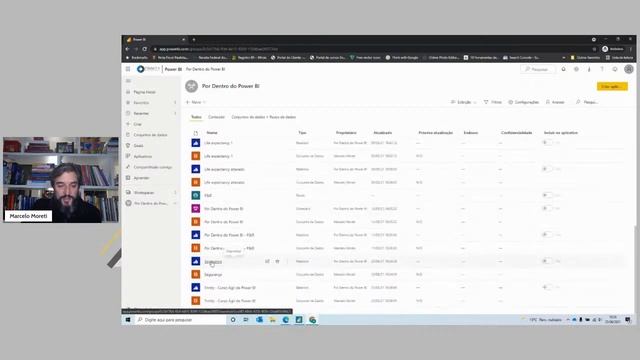640x360 pixels.
Task: Open the Segurança report link
Action: pyautogui.click(x=213, y=262)
